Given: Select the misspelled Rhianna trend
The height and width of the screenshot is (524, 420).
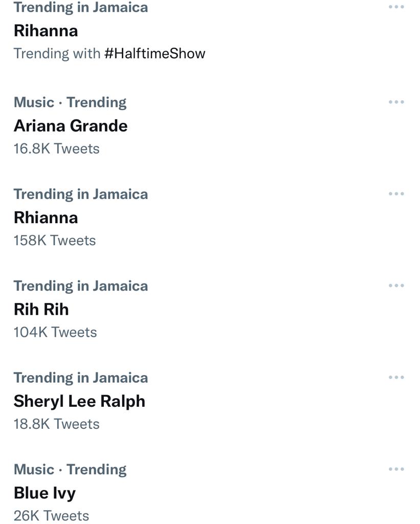Looking at the screenshot, I should tap(46, 217).
